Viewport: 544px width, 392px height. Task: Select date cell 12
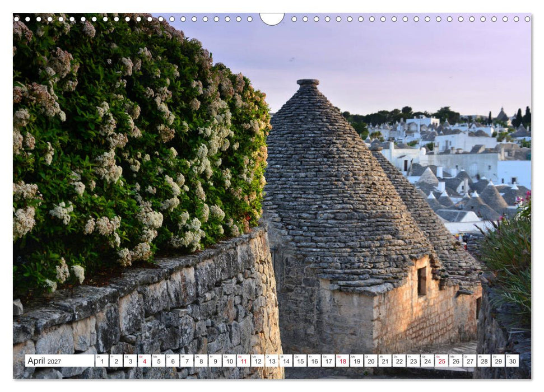[x=258, y=361]
